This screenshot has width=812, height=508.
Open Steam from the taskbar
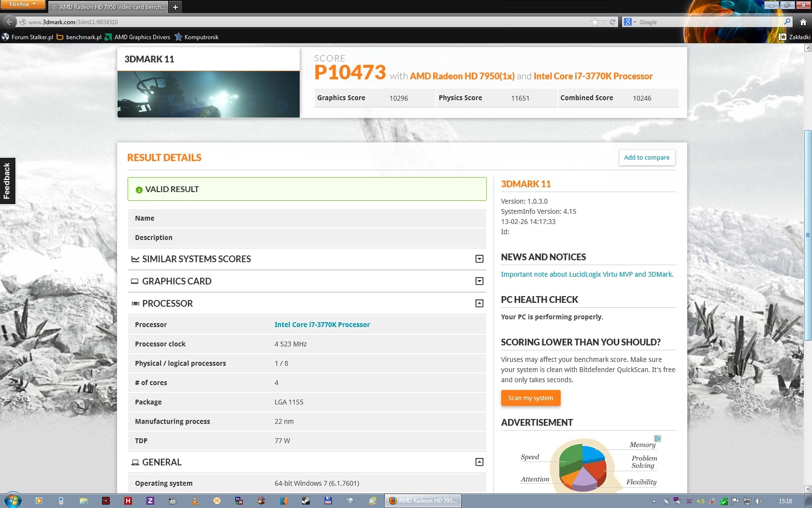coord(306,501)
